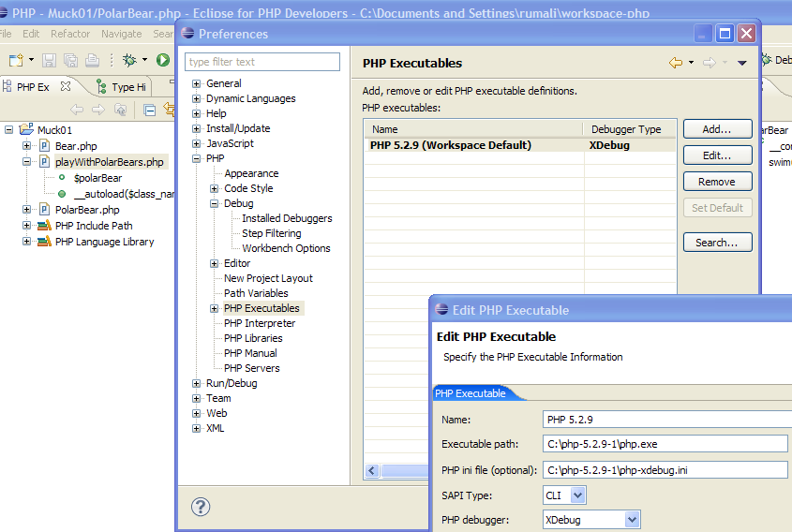Expand the Dynamic Languages category
The image size is (792, 532).
click(x=197, y=99)
